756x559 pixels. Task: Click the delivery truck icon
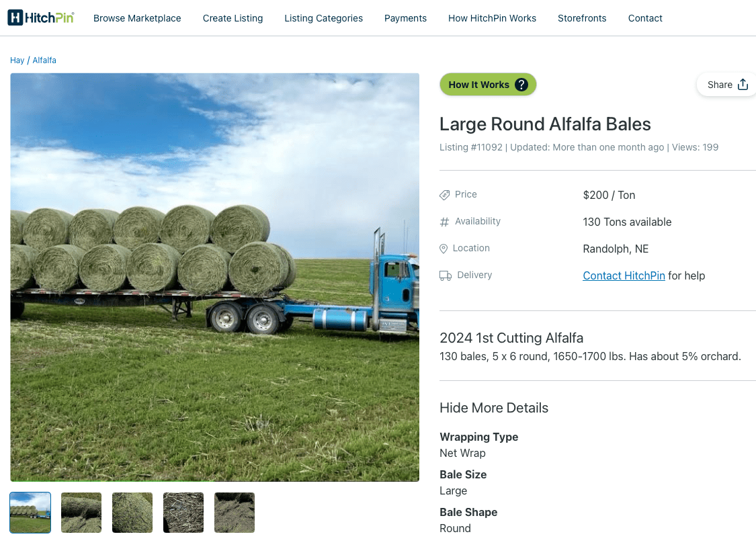click(x=446, y=275)
